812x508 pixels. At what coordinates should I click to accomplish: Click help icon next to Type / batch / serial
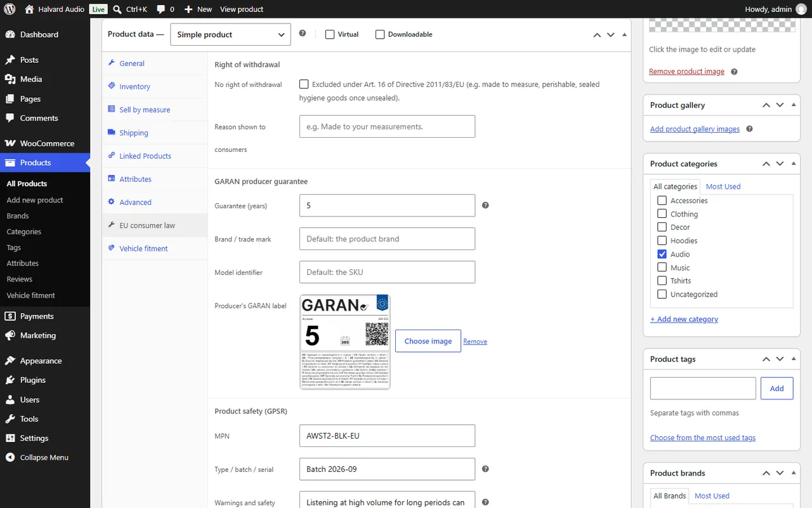click(x=485, y=469)
